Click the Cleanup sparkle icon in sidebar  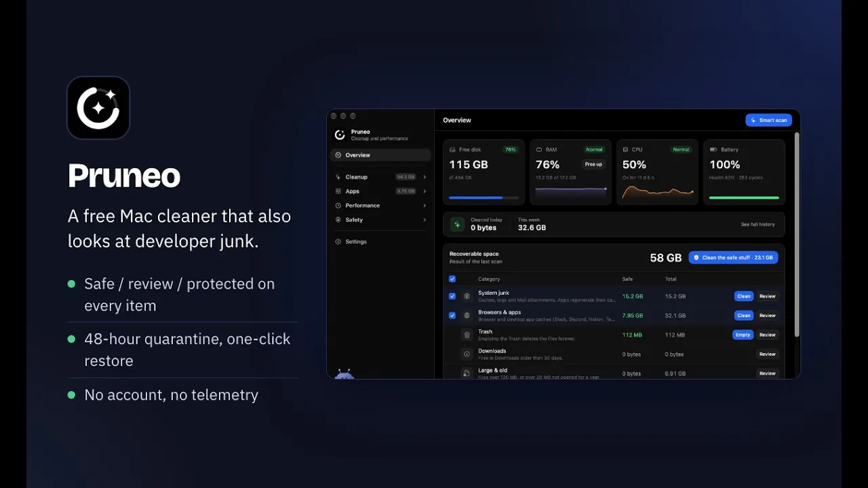[338, 177]
